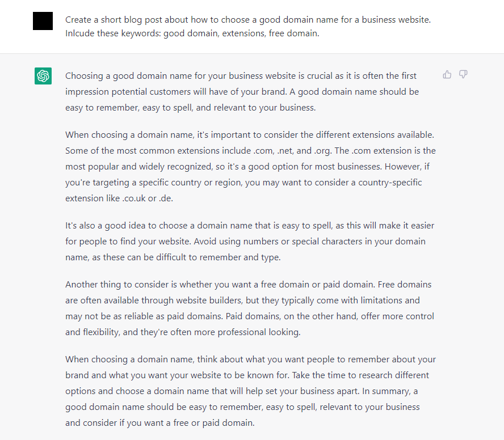The width and height of the screenshot is (504, 440).
Task: Select the line 'impression potential customers will have'
Action: (x=242, y=92)
